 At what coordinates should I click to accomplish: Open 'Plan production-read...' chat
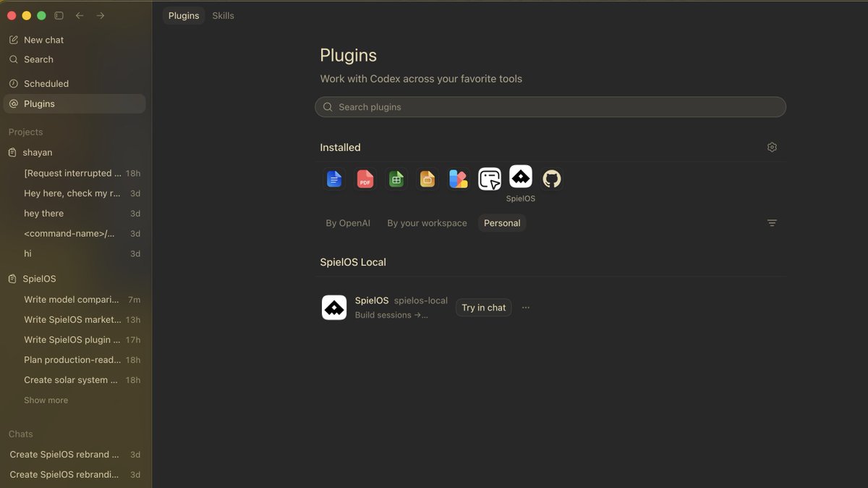tap(75, 360)
